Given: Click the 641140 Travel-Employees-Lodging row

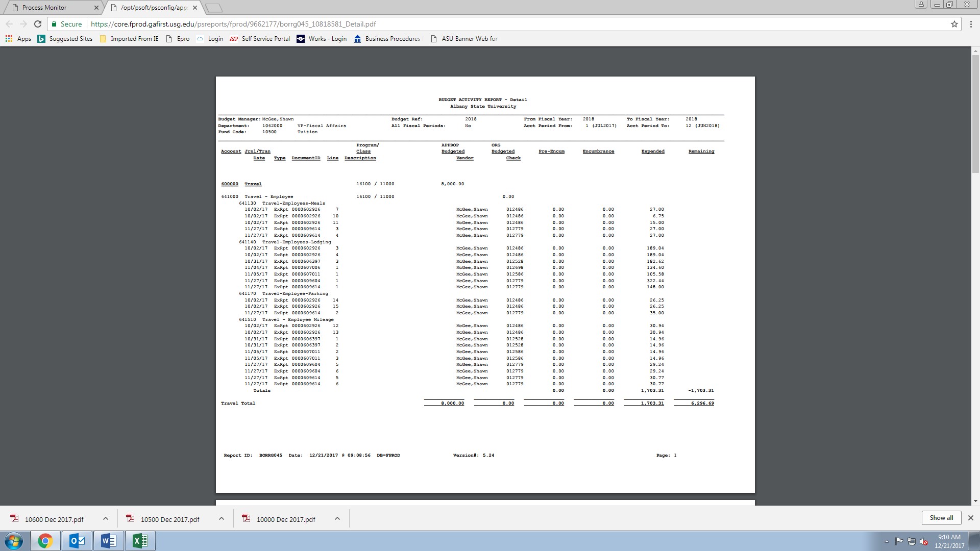Looking at the screenshot, I should coord(285,242).
